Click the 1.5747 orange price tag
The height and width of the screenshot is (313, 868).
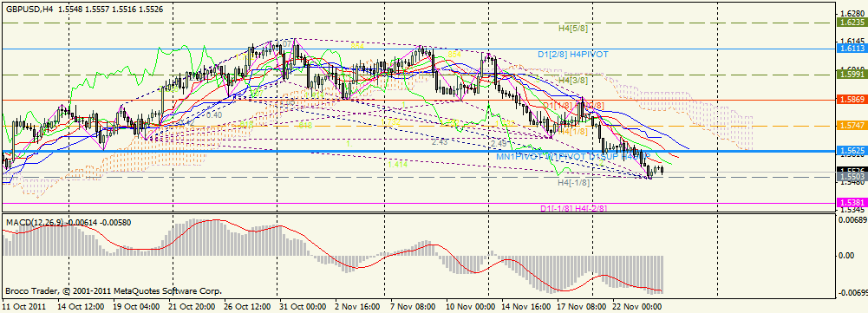(x=852, y=126)
